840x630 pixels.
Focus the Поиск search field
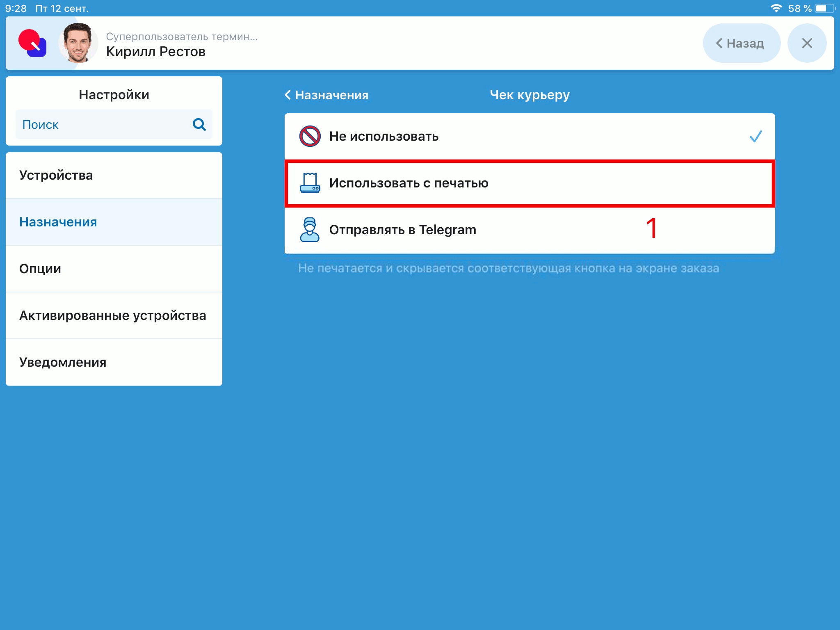103,124
